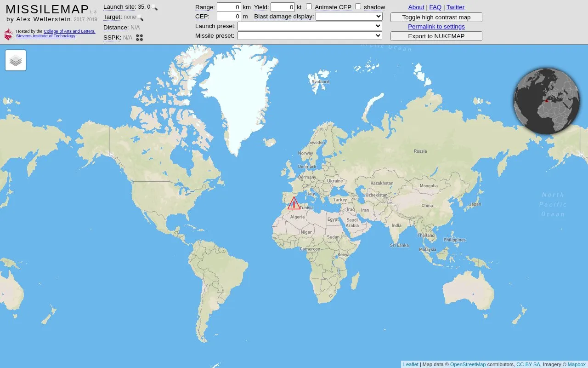Open the CC-BY-SA license link

click(528, 364)
